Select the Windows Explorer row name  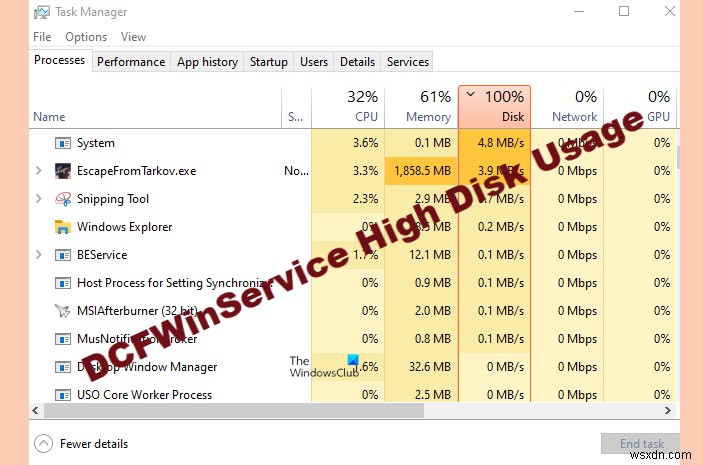tap(124, 227)
